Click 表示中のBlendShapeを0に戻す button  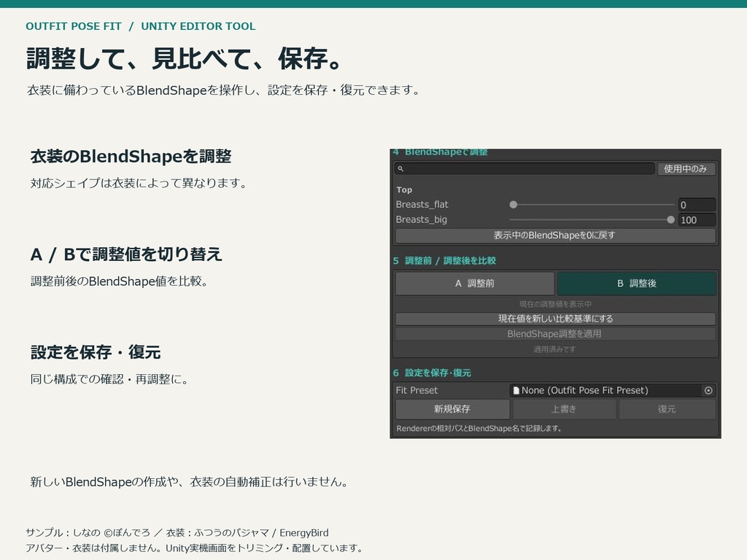555,236
